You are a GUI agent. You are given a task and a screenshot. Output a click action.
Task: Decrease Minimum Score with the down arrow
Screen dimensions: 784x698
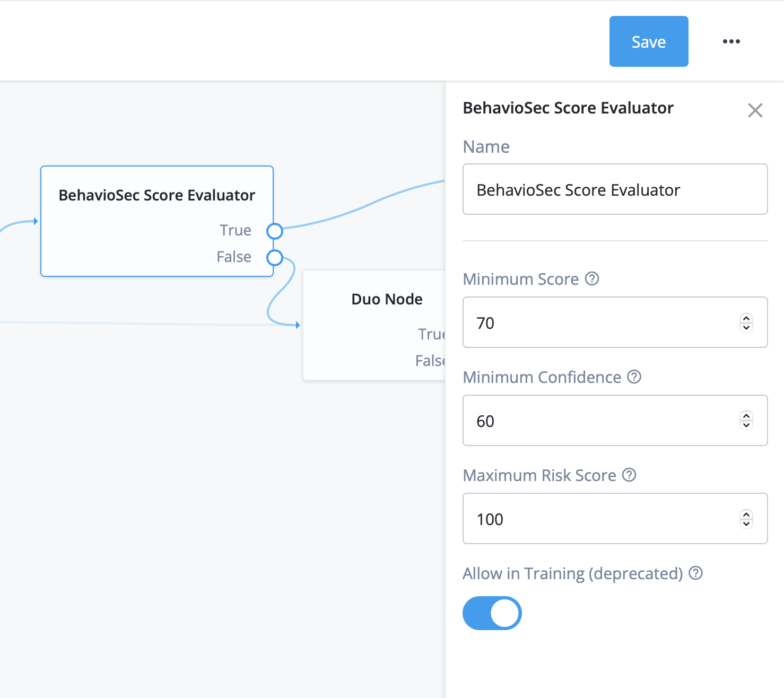(746, 327)
